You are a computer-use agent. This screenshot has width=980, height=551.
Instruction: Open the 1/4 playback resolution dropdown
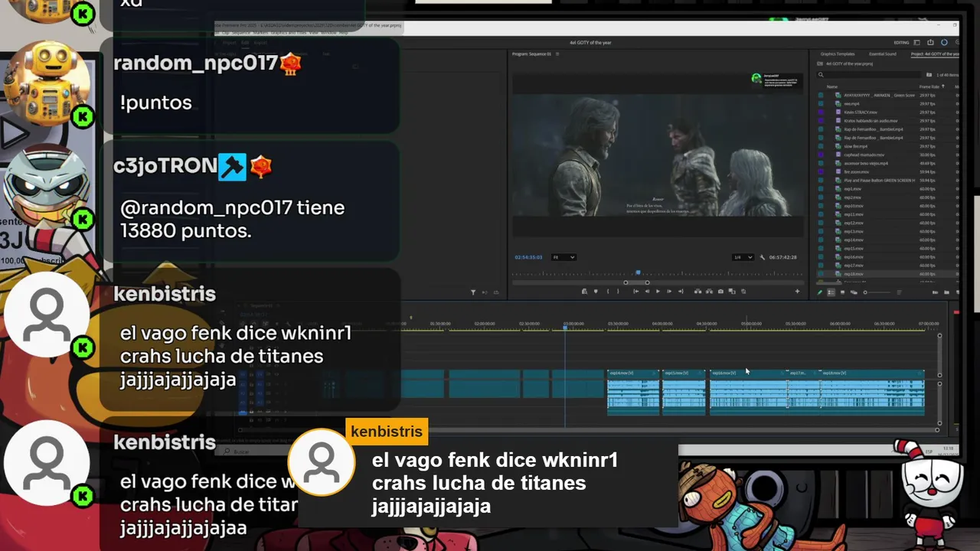click(743, 257)
